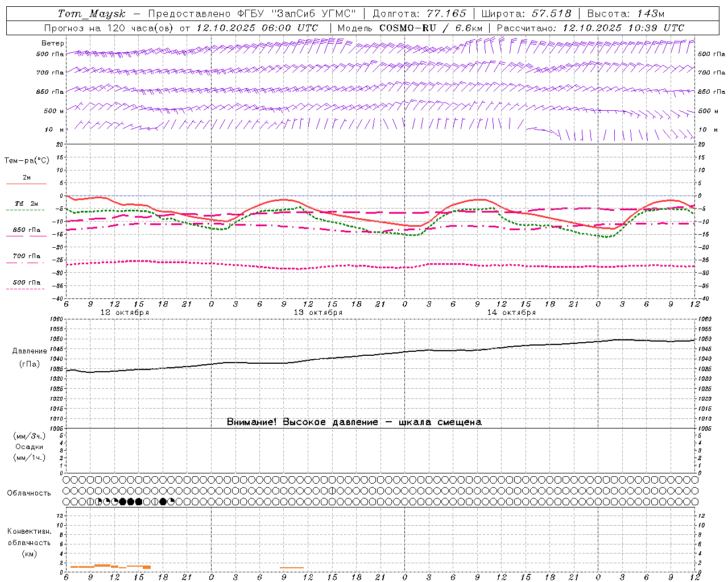Click the '(мм/1ч.)' precipitation unit label
728x582 pixels.
(x=30, y=458)
